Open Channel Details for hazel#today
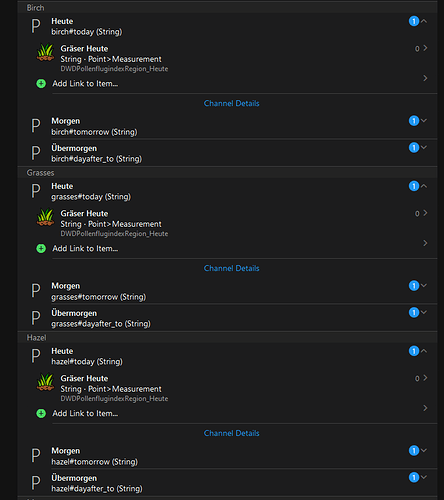Screen dimensions: 444x500 pos(232,433)
